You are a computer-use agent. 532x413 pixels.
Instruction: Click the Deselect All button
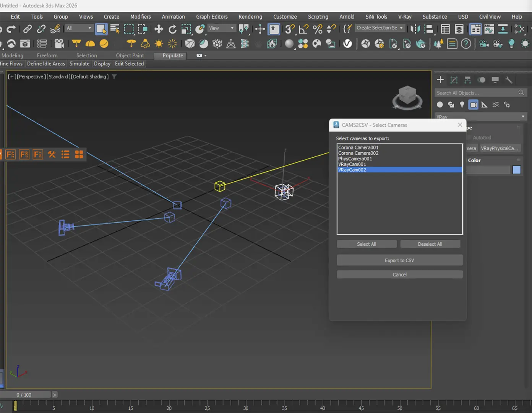coord(430,244)
